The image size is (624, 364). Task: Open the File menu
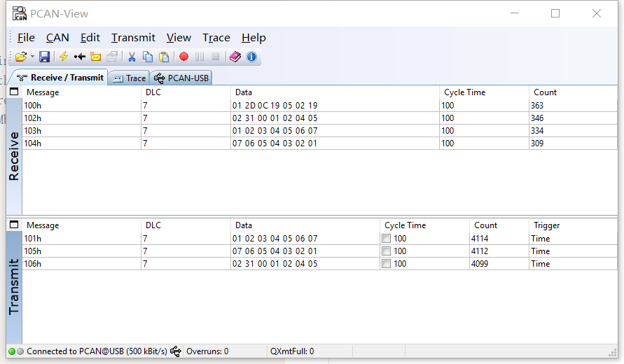pyautogui.click(x=26, y=38)
